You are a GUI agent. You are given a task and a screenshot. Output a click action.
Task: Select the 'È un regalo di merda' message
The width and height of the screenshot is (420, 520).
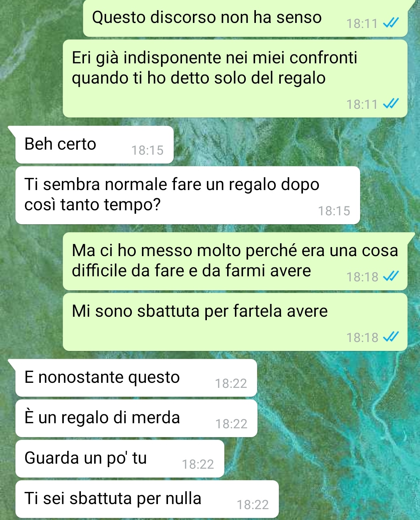point(136,418)
